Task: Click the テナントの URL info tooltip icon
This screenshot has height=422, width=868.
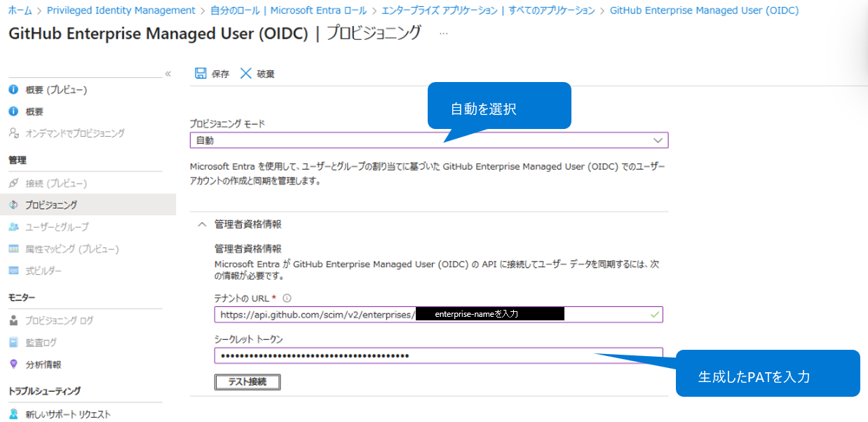Action: click(287, 299)
